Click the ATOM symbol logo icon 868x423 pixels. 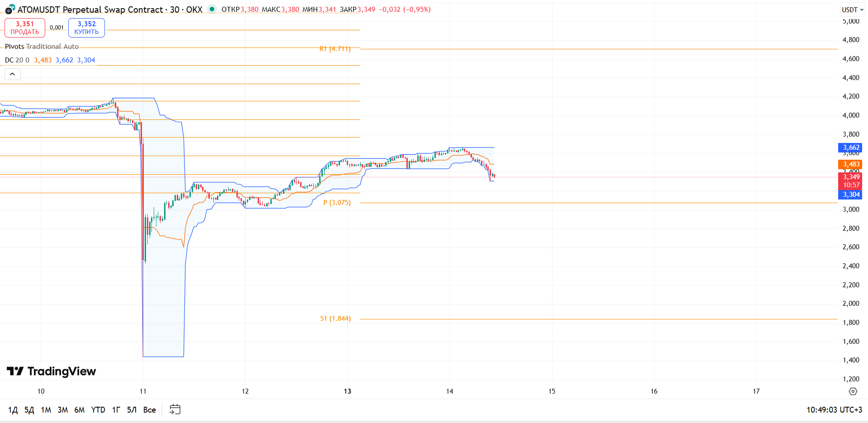(x=10, y=9)
